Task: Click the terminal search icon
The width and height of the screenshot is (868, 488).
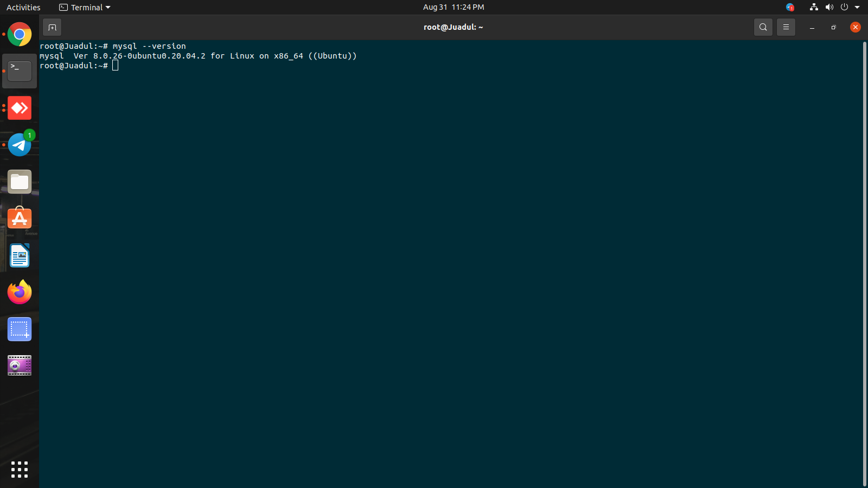Action: (x=762, y=27)
